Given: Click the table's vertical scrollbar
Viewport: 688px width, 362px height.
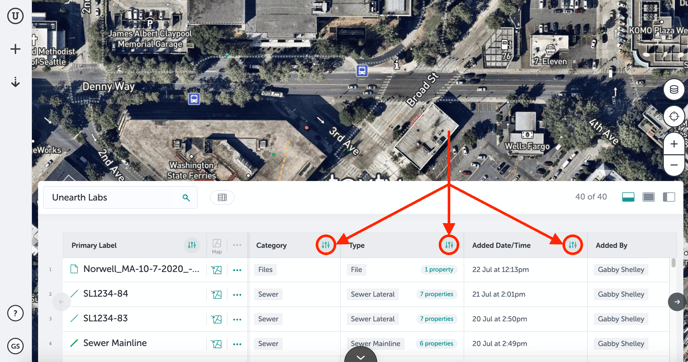Looking at the screenshot, I should pos(673,262).
